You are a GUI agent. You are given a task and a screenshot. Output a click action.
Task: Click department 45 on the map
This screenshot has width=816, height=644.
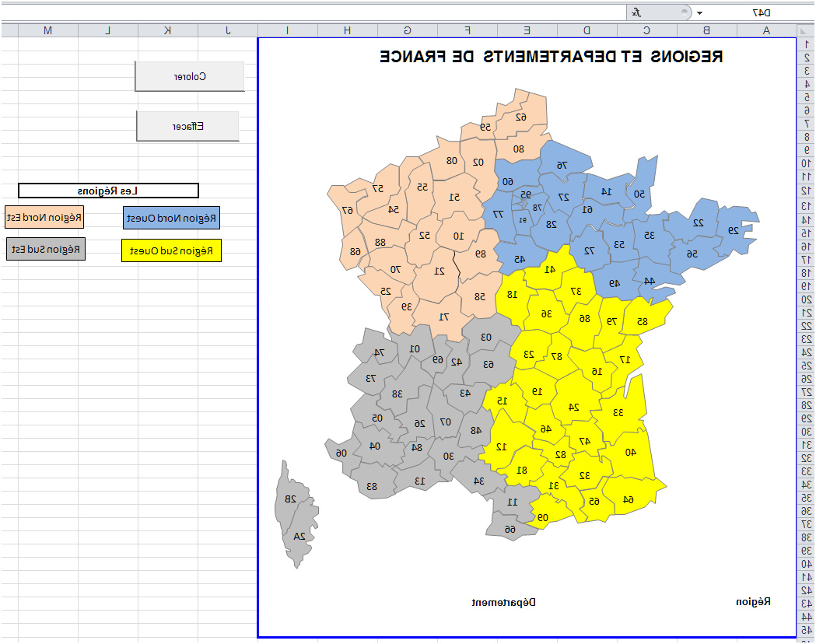(x=519, y=259)
